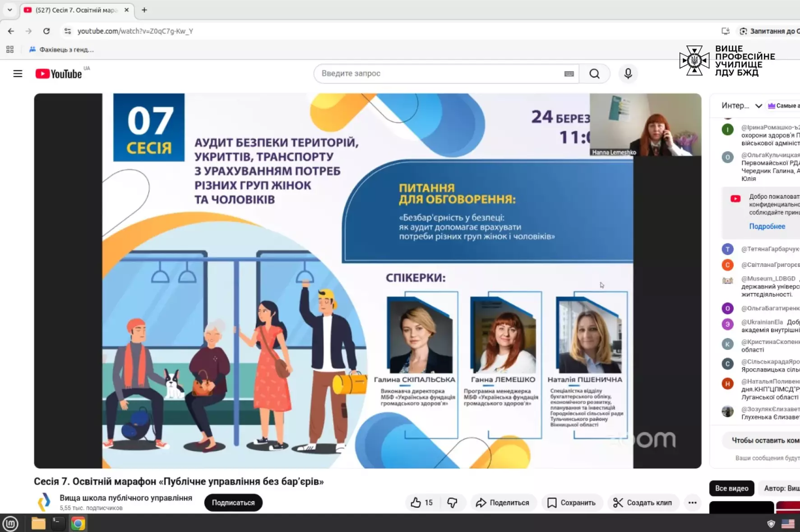
Task: Open more actions three-dots menu
Action: [692, 502]
